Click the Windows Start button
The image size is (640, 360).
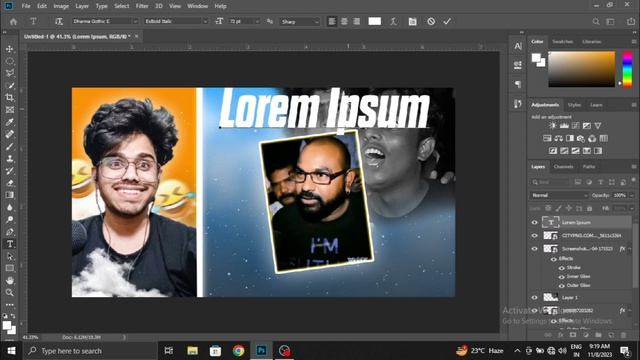point(11,351)
